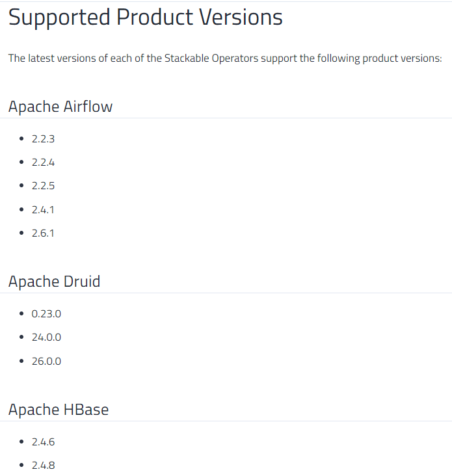Image resolution: width=452 pixels, height=476 pixels.
Task: Click the word Versions in the title
Action: tap(241, 18)
